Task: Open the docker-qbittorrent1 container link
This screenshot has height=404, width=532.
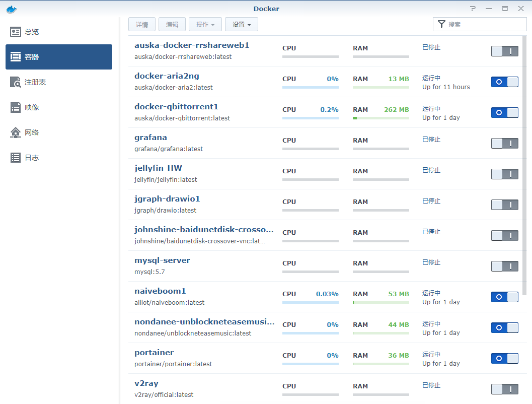Action: (x=176, y=106)
